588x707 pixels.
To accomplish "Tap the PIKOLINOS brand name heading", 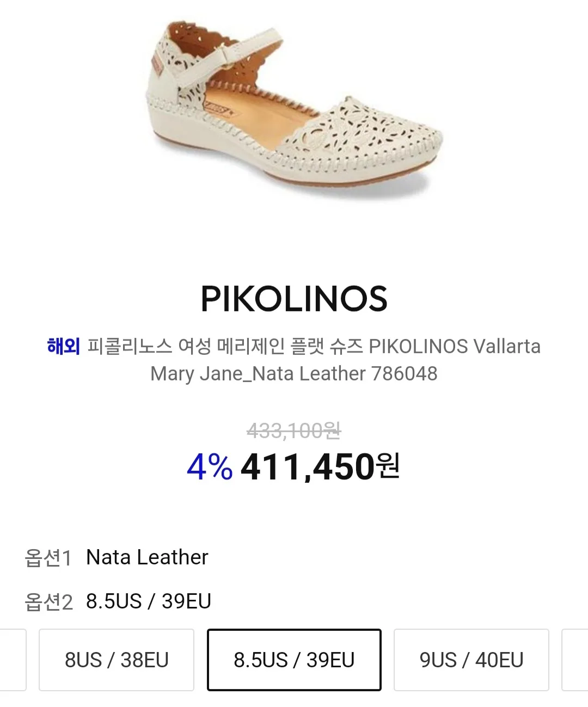I will point(294,299).
